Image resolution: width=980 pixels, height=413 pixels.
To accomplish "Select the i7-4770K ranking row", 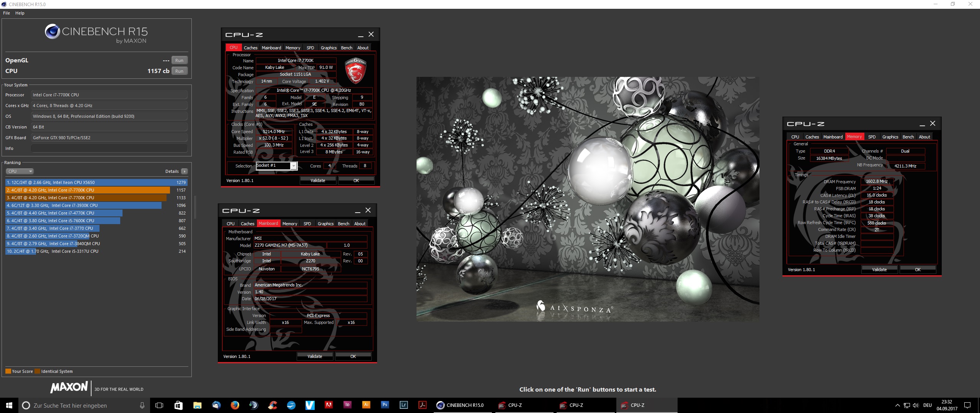I will (x=96, y=213).
